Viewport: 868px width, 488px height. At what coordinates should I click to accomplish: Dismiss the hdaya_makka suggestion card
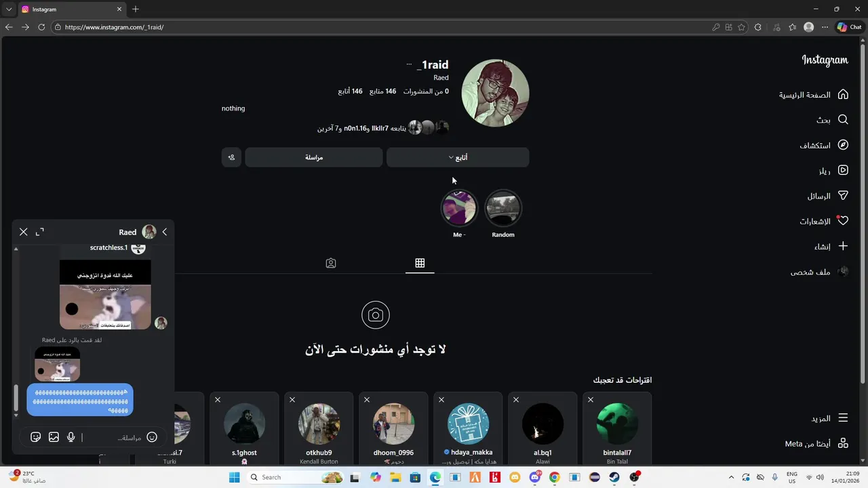coord(441,400)
